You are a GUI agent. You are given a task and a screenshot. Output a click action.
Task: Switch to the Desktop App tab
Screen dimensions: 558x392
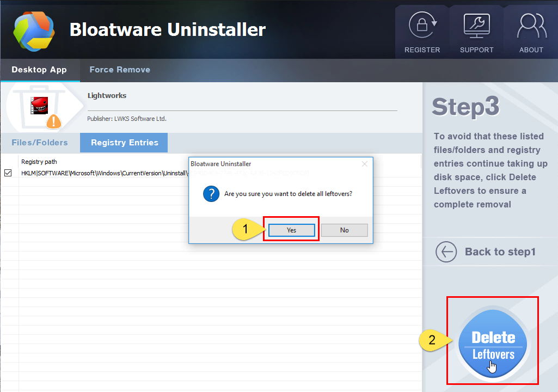coord(39,70)
